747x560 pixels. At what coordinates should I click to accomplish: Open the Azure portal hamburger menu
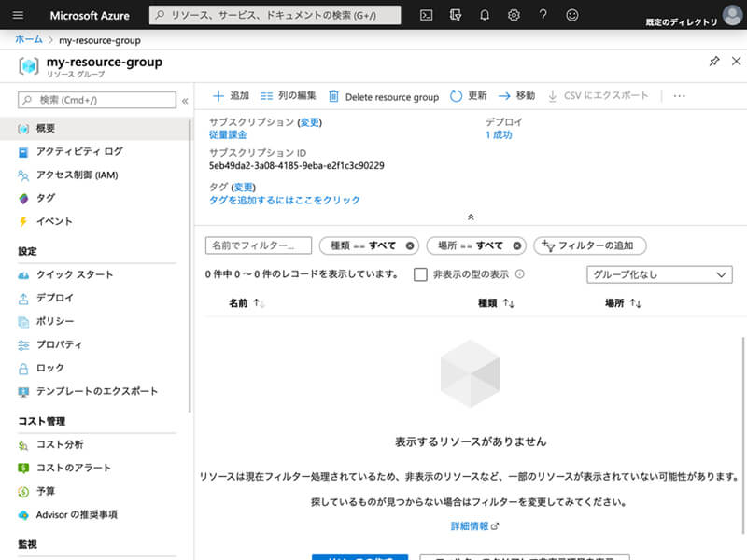coord(18,15)
